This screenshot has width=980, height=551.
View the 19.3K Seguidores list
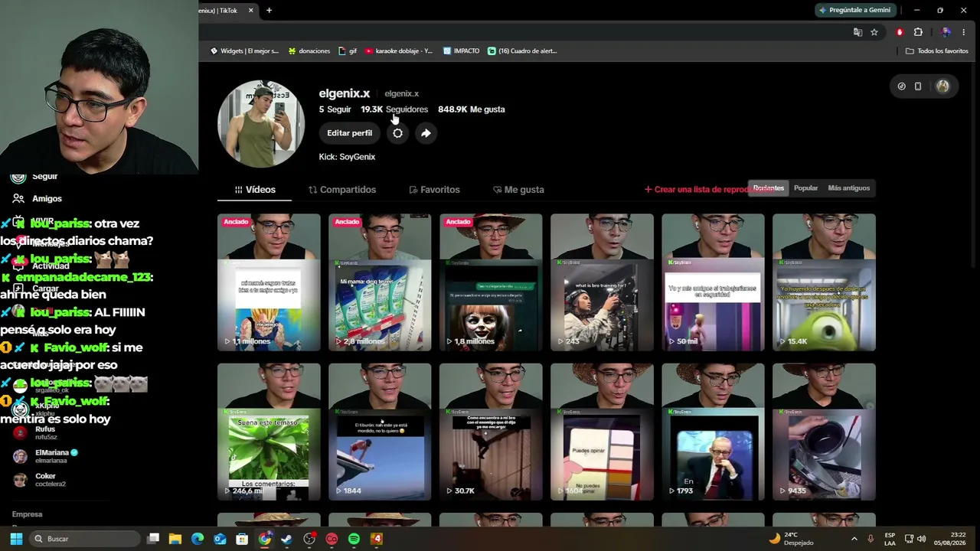pos(394,109)
